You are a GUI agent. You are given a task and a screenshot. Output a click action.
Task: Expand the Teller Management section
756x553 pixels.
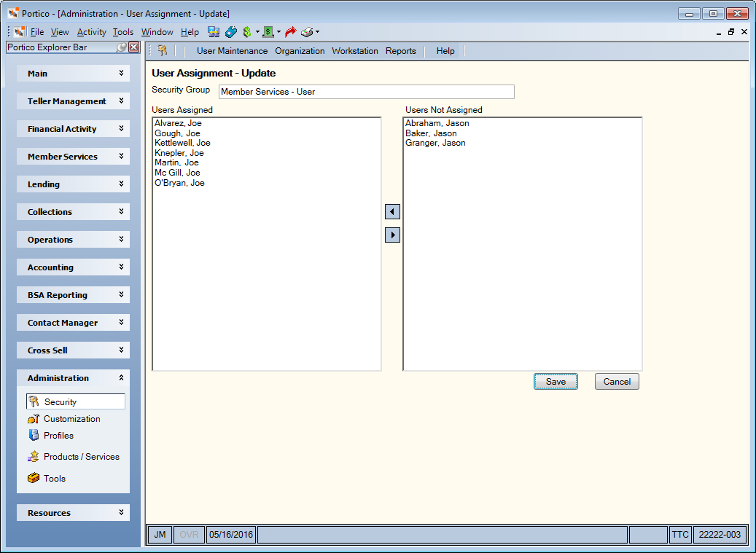point(74,101)
